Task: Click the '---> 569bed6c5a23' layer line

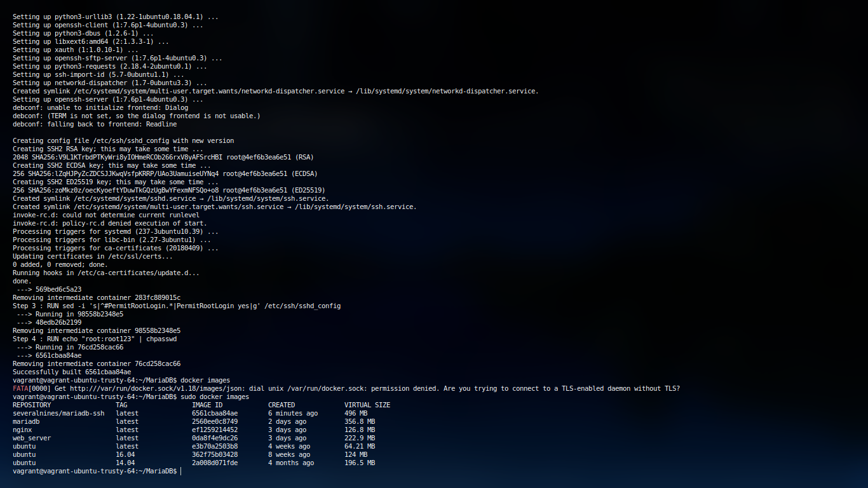Action: tap(49, 290)
